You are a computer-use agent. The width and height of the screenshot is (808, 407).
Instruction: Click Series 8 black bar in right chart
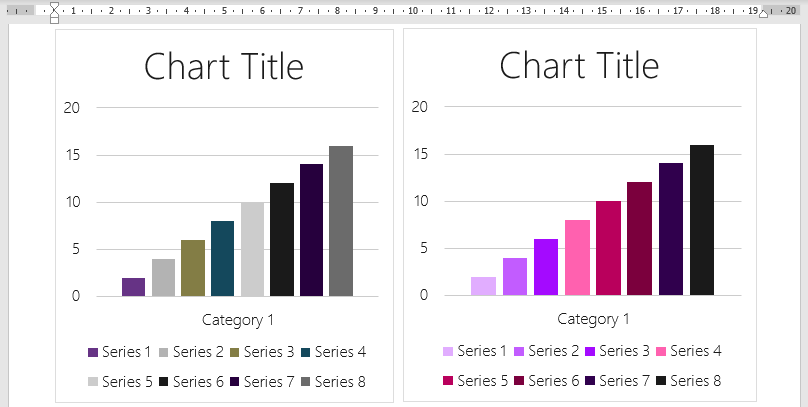click(702, 220)
